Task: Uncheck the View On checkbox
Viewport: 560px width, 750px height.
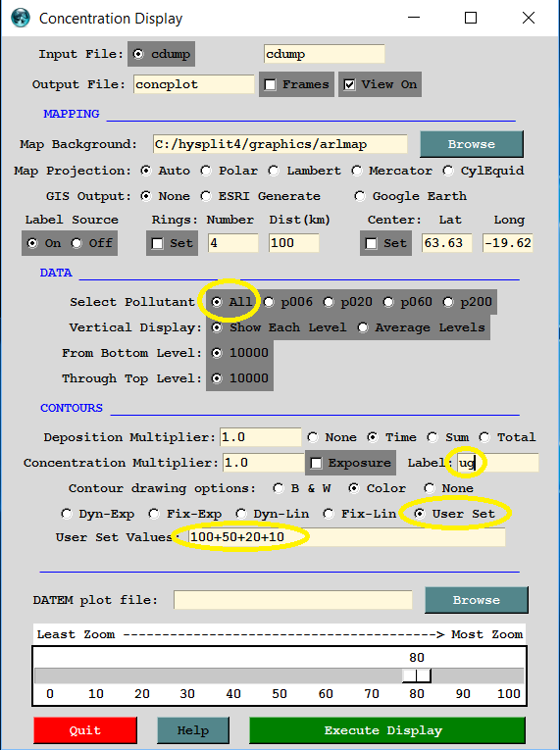Action: pyautogui.click(x=349, y=84)
